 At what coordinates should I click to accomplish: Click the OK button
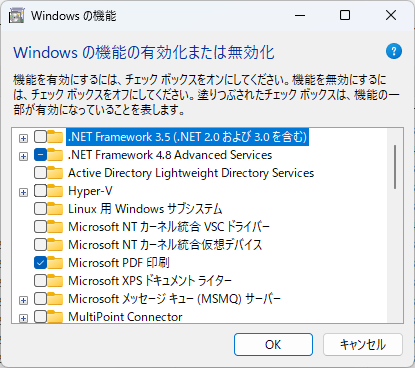point(273,344)
